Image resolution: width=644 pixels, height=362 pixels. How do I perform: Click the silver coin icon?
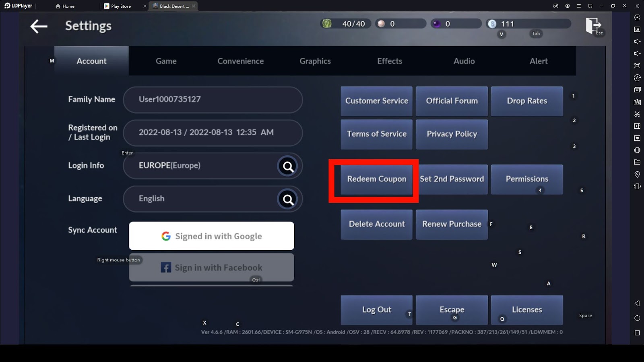pyautogui.click(x=492, y=24)
